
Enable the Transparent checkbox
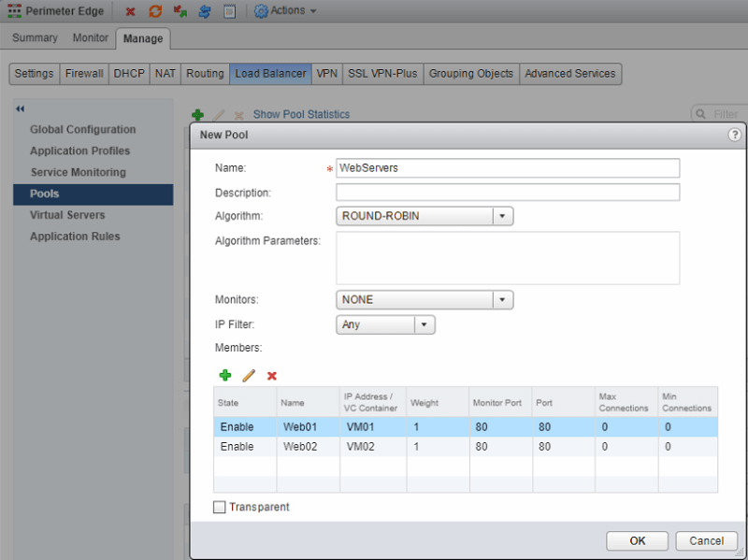(220, 507)
